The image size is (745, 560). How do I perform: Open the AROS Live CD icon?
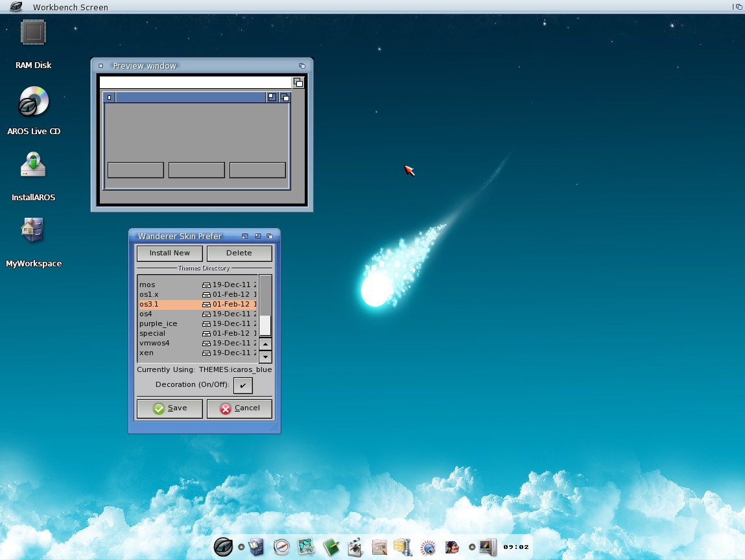click(x=33, y=102)
